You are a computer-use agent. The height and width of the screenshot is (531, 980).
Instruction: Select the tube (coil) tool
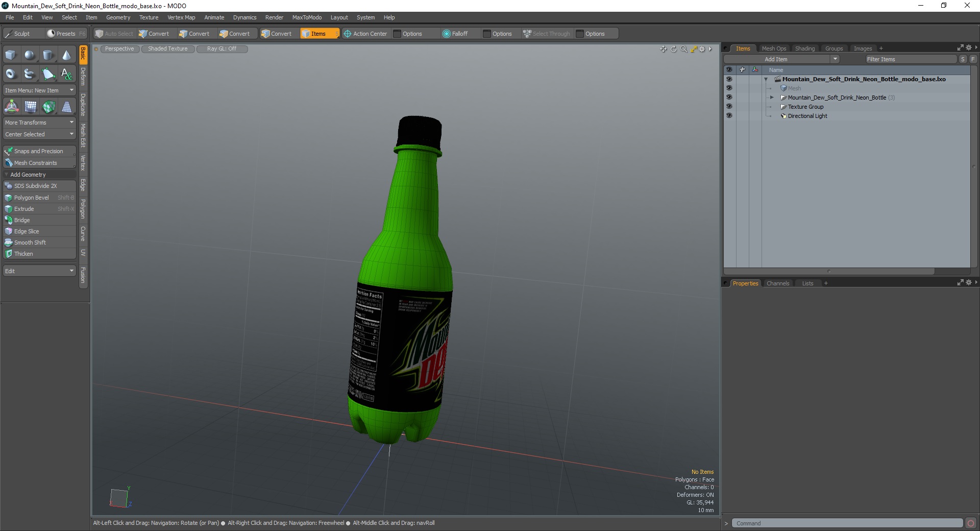30,74
